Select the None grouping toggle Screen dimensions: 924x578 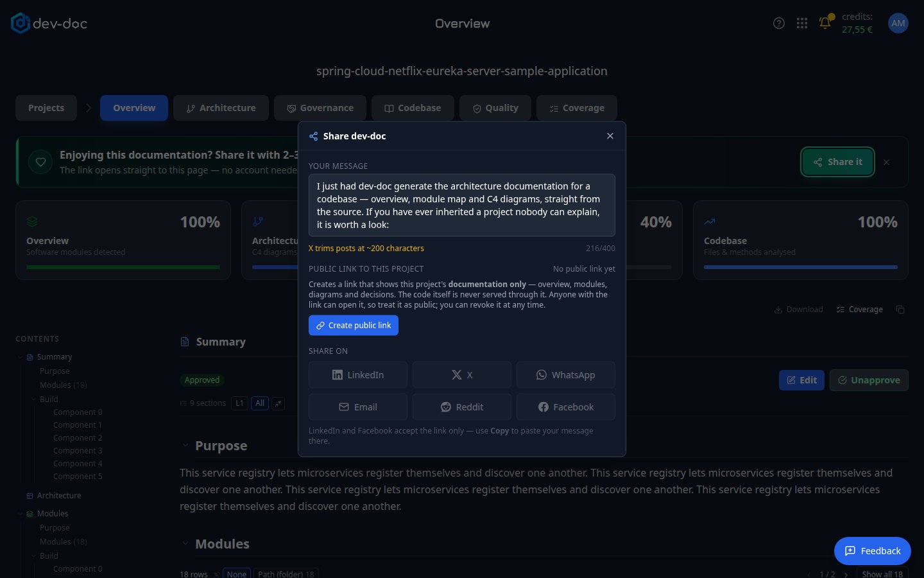[x=237, y=574]
